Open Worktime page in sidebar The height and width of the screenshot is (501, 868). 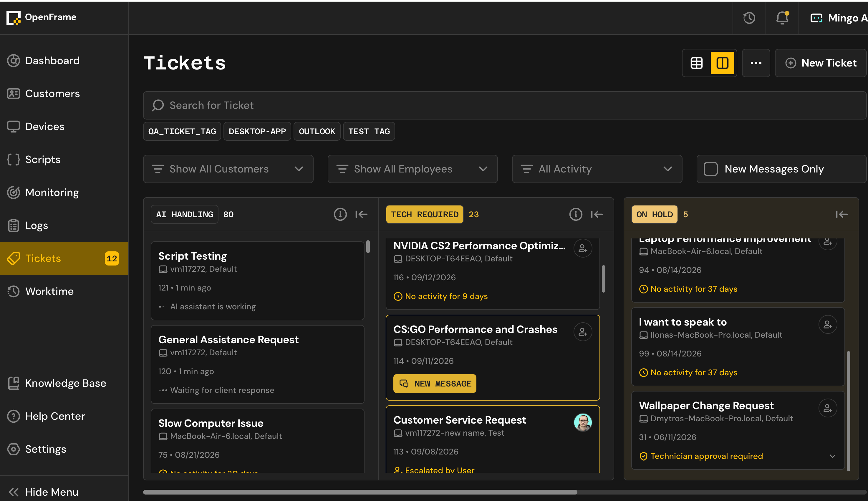(64, 291)
